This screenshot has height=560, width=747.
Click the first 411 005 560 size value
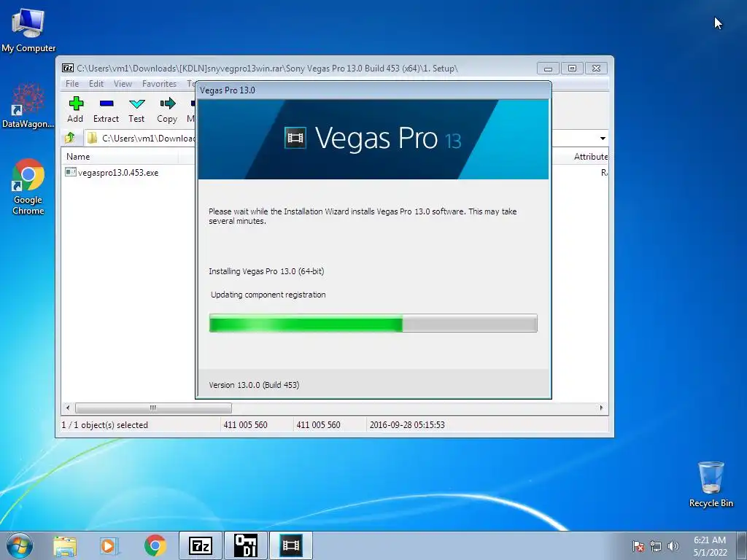point(245,425)
